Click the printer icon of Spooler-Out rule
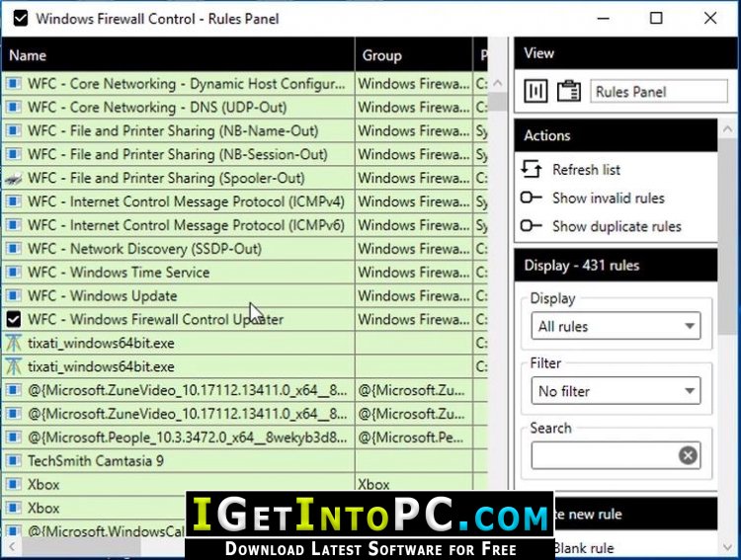The height and width of the screenshot is (560, 741). coord(13,179)
